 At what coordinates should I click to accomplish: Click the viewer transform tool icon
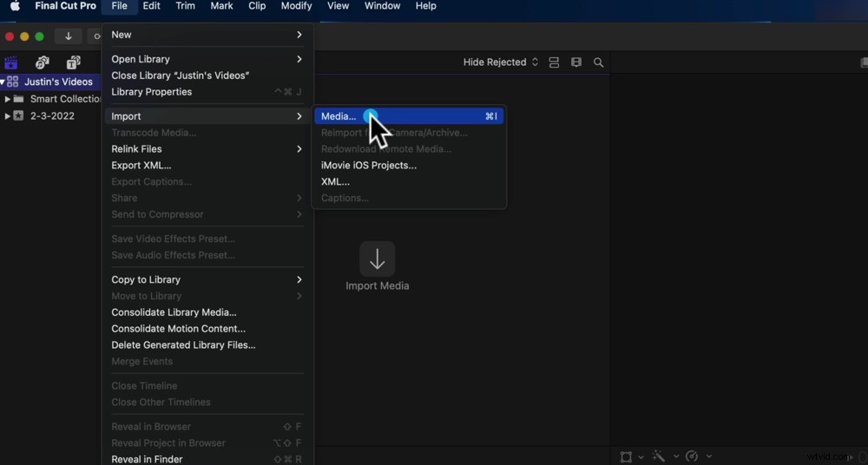click(626, 456)
